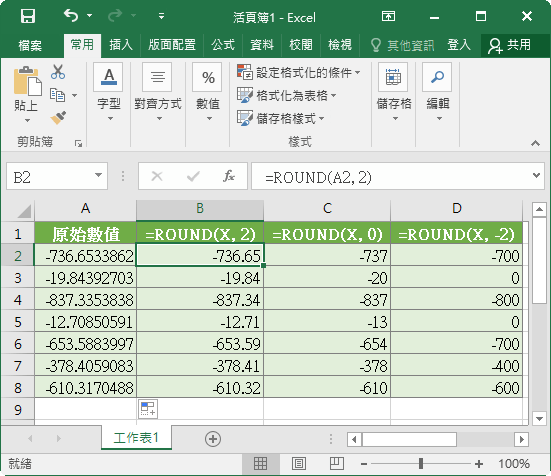Click the formula bar with =ROUND(A2, 2)

click(390, 177)
